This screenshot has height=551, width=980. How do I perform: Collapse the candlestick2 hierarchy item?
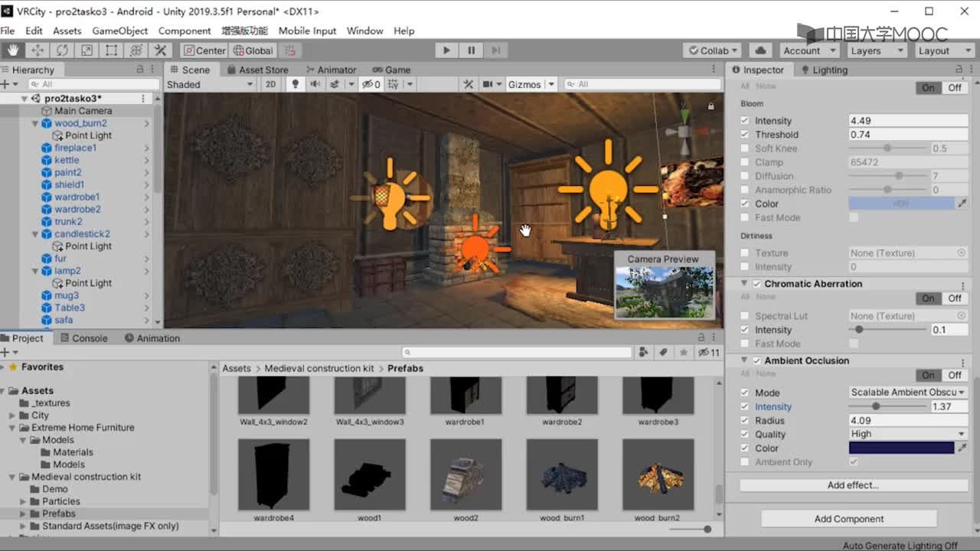[x=35, y=234]
